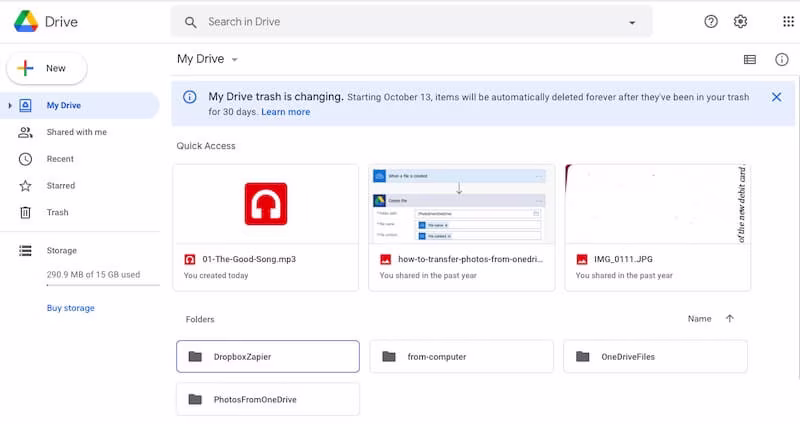Open search options dropdown arrow
Image resolution: width=800 pixels, height=424 pixels.
pos(632,22)
